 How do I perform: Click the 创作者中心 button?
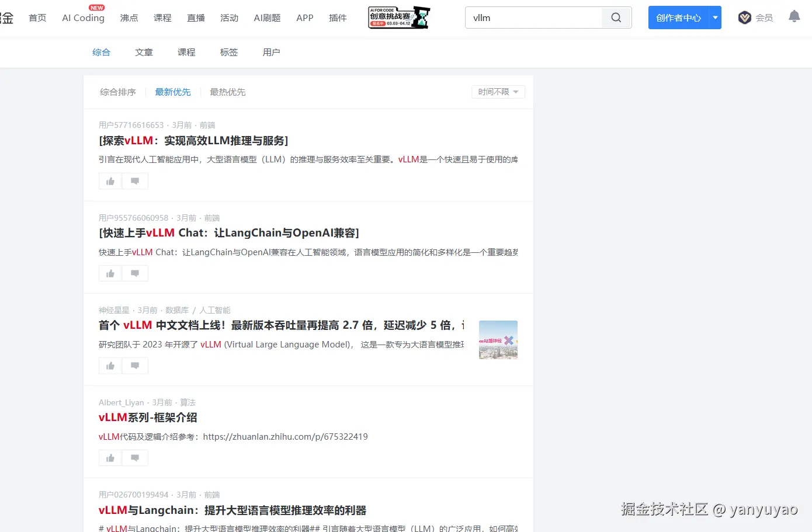pyautogui.click(x=678, y=18)
